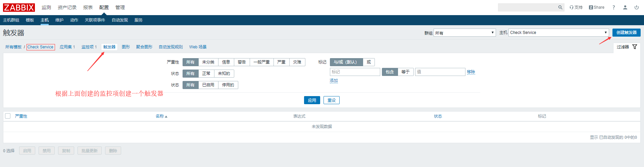644x167 pixels.
Task: Open the 监测 top menu
Action: (x=46, y=7)
